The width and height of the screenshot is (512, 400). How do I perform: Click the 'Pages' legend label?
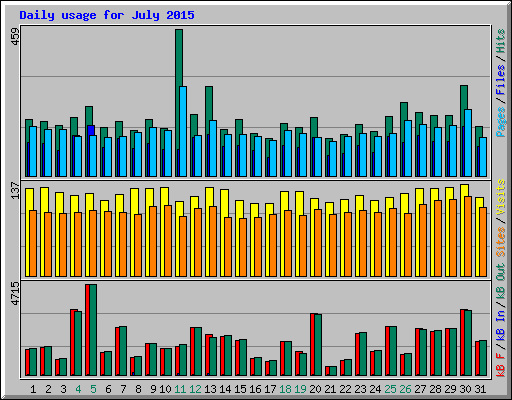click(x=501, y=122)
